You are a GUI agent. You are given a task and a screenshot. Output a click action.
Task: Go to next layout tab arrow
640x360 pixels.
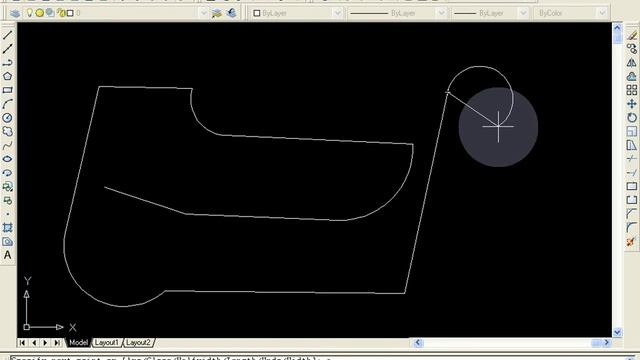(45, 342)
